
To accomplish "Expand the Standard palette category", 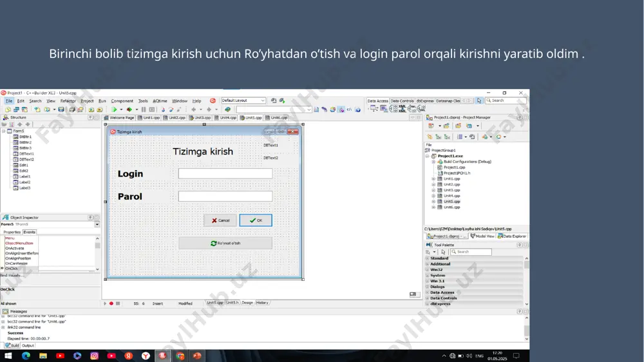I will point(428,258).
